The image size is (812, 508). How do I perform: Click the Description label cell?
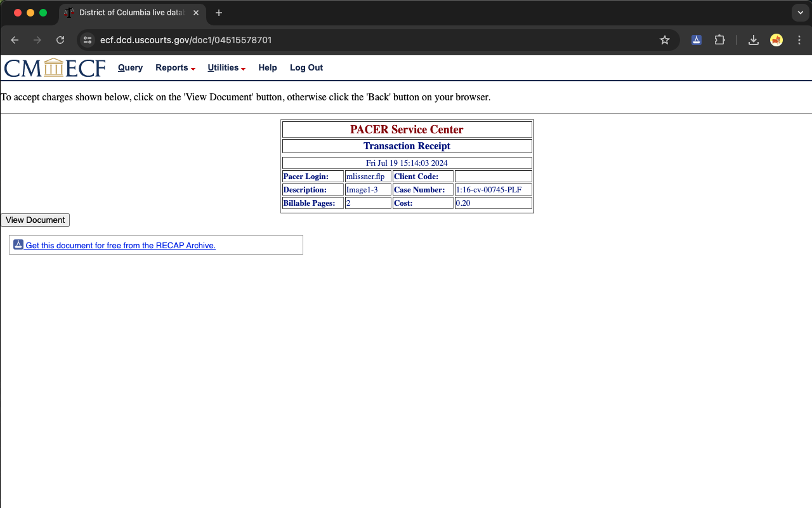(313, 190)
